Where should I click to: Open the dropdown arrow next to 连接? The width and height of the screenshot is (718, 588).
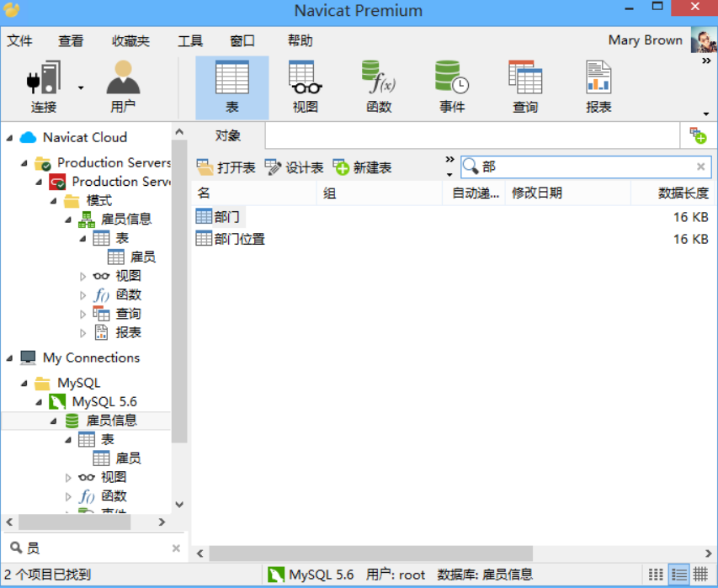[81, 87]
